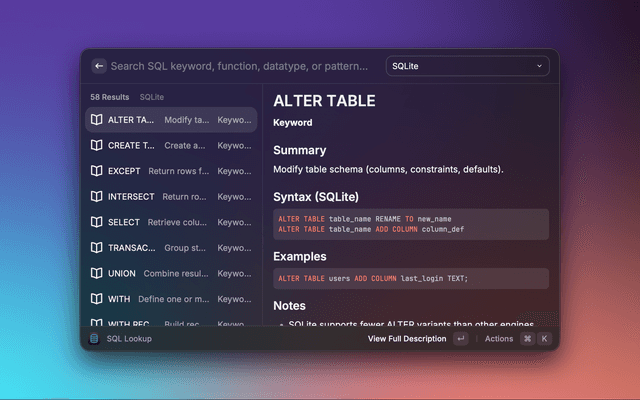
Task: Click the book icon beside ALTER TABLE
Action: click(x=96, y=120)
